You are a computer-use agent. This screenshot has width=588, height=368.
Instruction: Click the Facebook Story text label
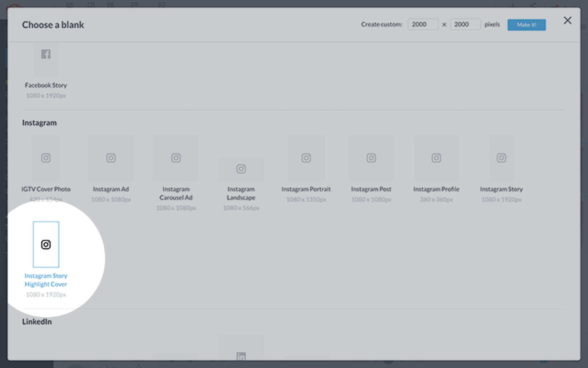click(x=46, y=85)
